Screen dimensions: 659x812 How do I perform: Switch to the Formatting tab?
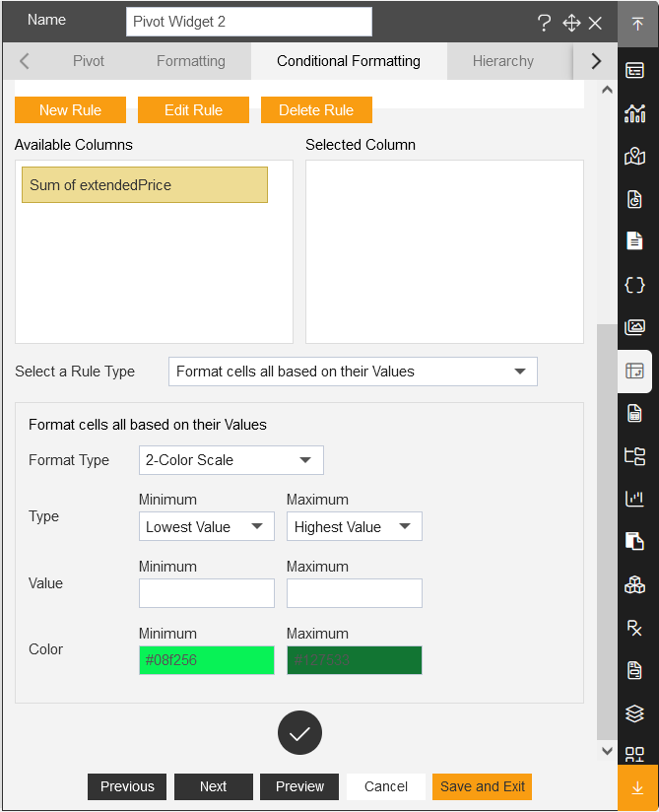point(191,61)
